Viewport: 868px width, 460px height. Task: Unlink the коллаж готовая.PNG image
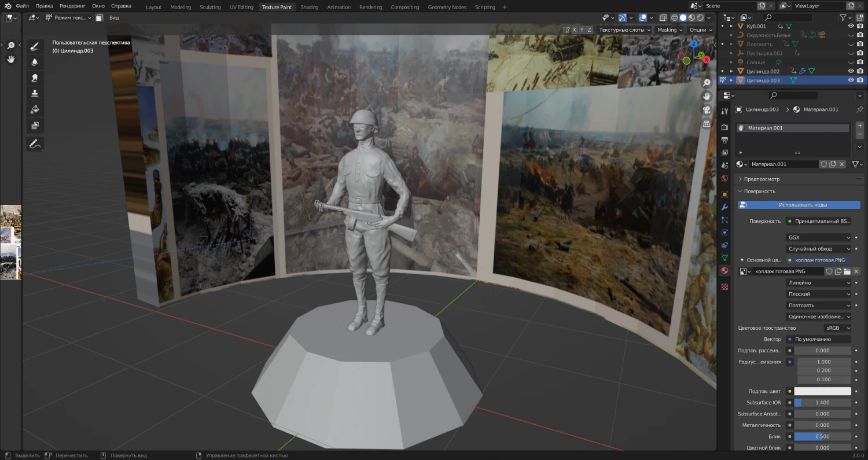(x=856, y=271)
